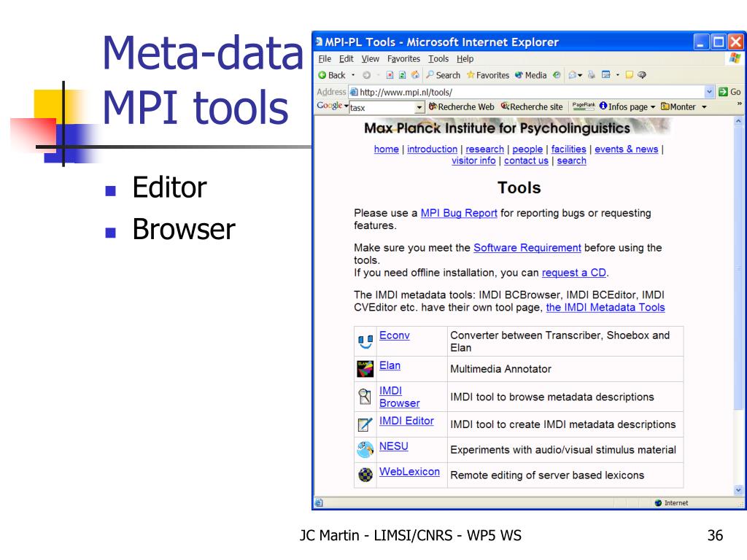The image size is (747, 560).
Task: Open the Favorites pane from the toolbar
Action: tap(488, 75)
